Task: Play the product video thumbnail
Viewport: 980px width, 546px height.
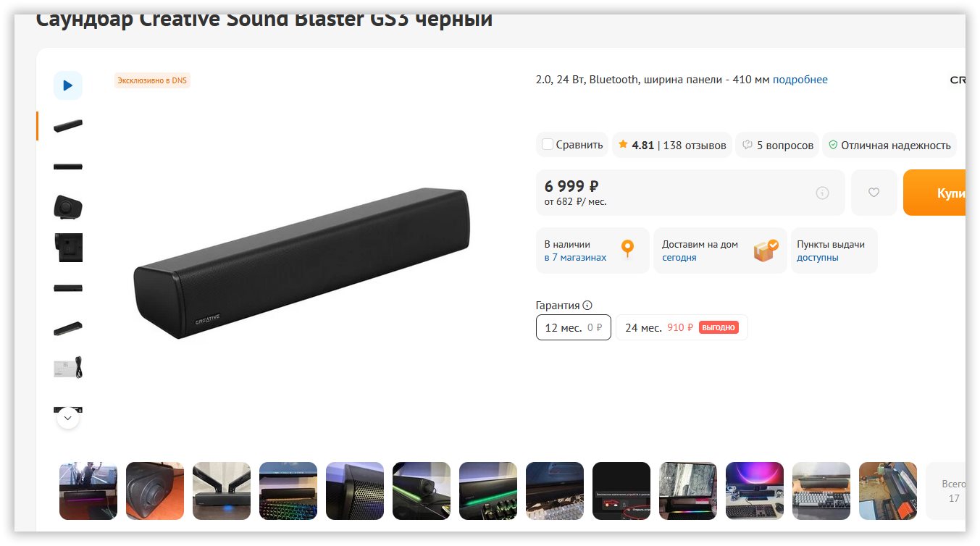Action: [x=68, y=85]
